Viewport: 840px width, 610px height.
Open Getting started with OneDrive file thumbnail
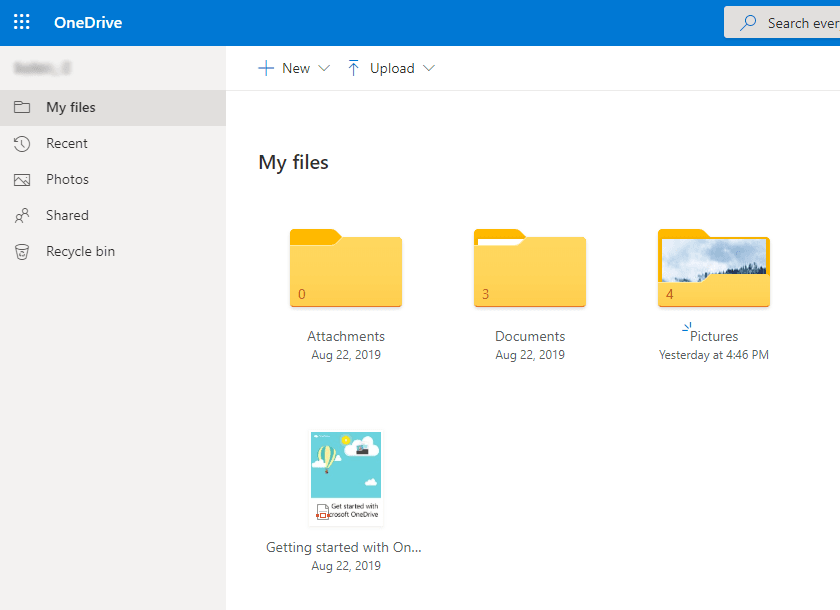click(346, 478)
